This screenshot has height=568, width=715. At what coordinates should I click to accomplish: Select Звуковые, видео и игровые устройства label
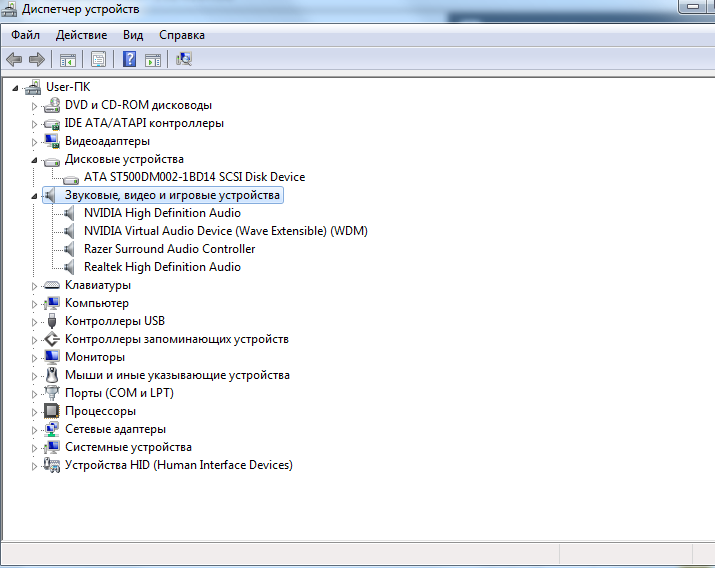(x=172, y=195)
